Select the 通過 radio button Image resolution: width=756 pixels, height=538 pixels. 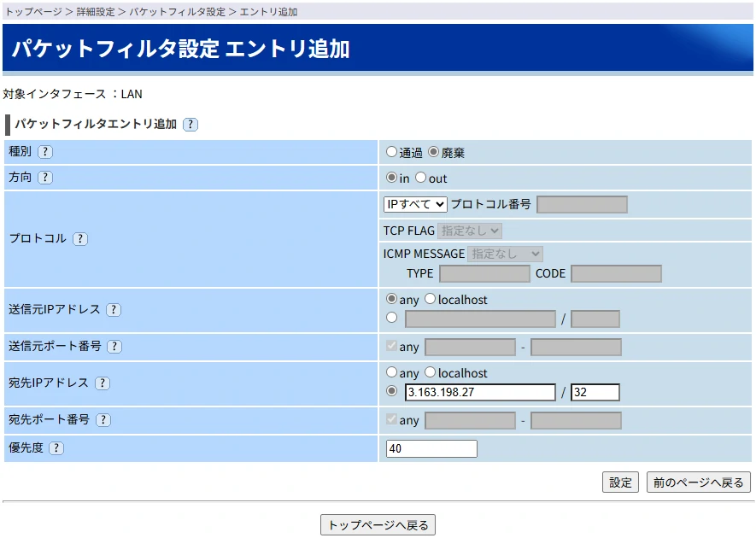click(391, 152)
